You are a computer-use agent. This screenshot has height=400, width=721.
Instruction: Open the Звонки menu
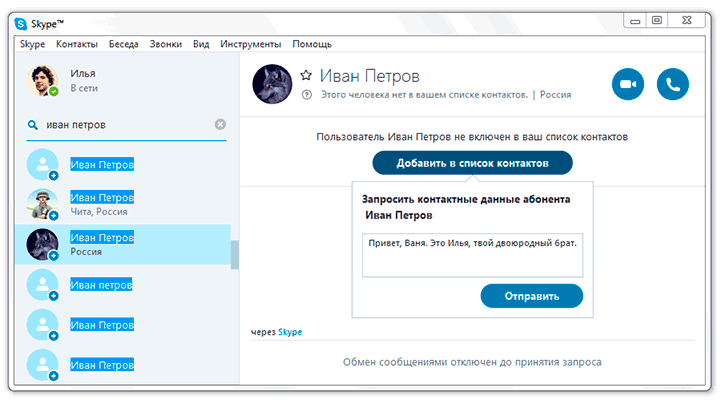[166, 44]
